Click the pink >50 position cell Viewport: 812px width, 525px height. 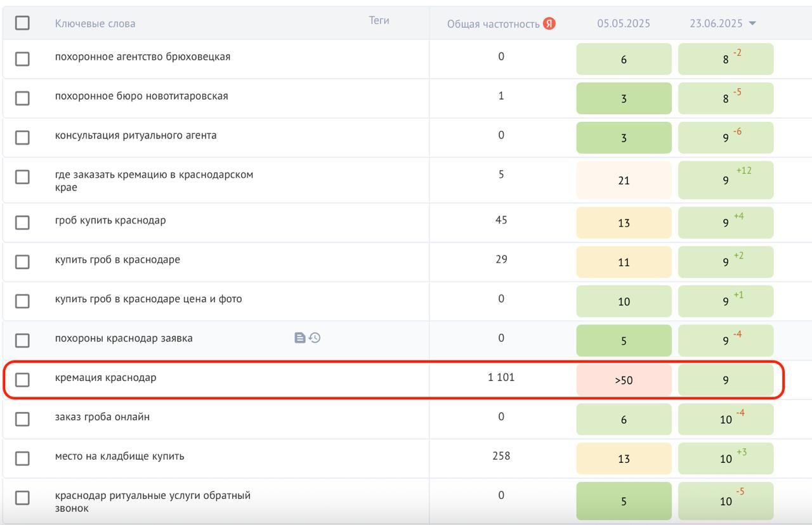point(624,380)
